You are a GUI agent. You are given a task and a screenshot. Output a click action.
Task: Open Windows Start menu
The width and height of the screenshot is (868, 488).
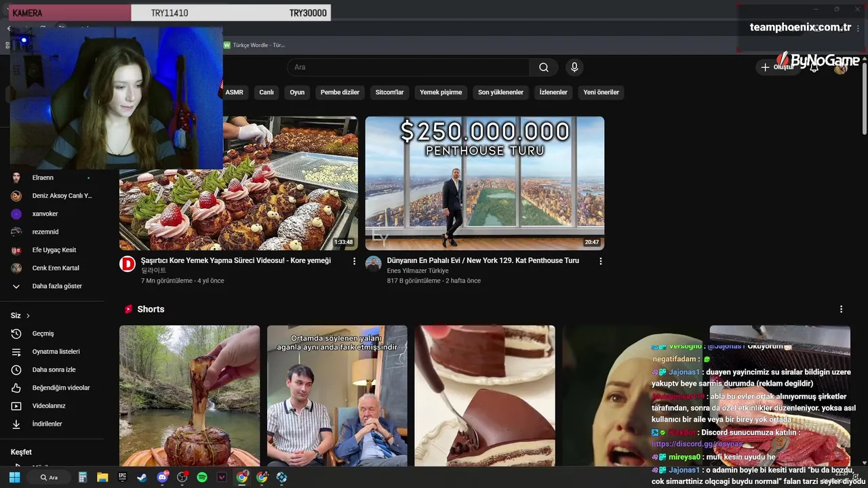pyautogui.click(x=14, y=477)
